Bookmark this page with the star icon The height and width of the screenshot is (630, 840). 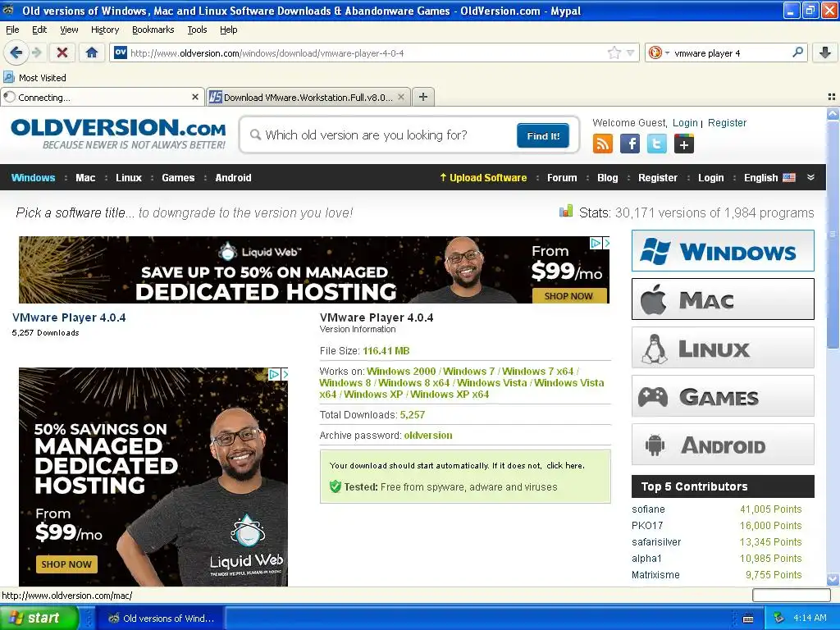(x=614, y=52)
